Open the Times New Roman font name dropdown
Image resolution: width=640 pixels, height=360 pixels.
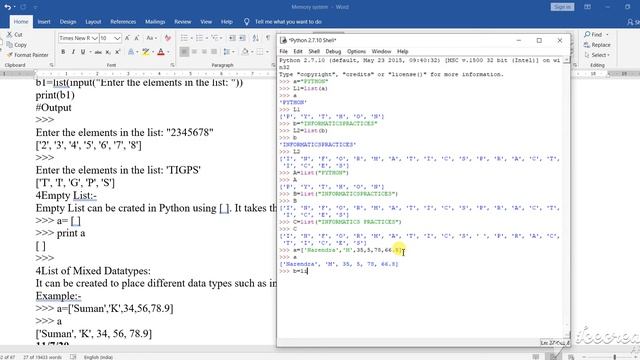95,38
